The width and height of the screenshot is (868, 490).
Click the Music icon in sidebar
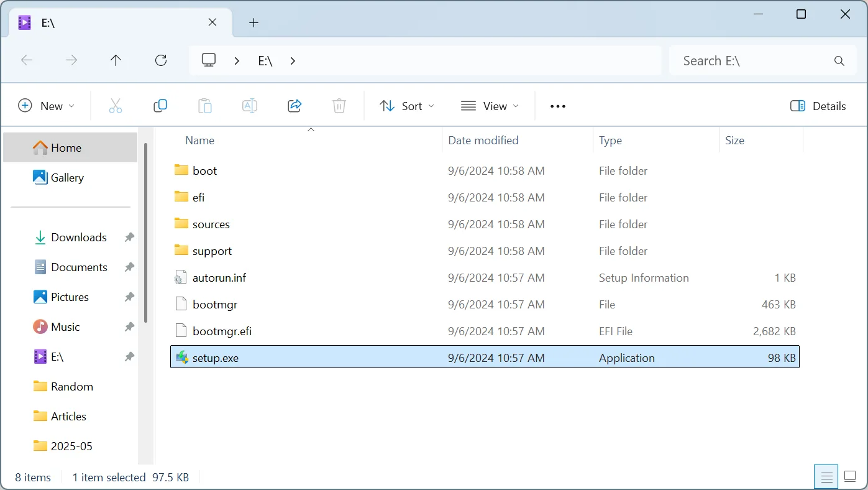tap(40, 326)
